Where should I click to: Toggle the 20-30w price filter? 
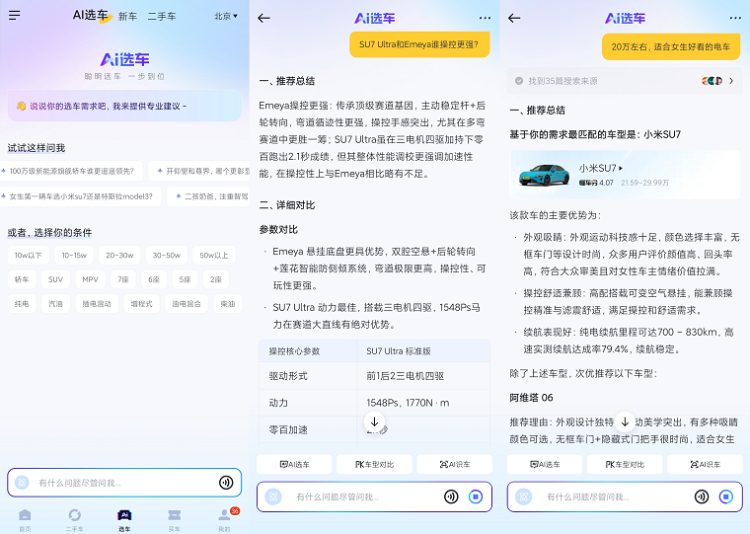coord(120,255)
